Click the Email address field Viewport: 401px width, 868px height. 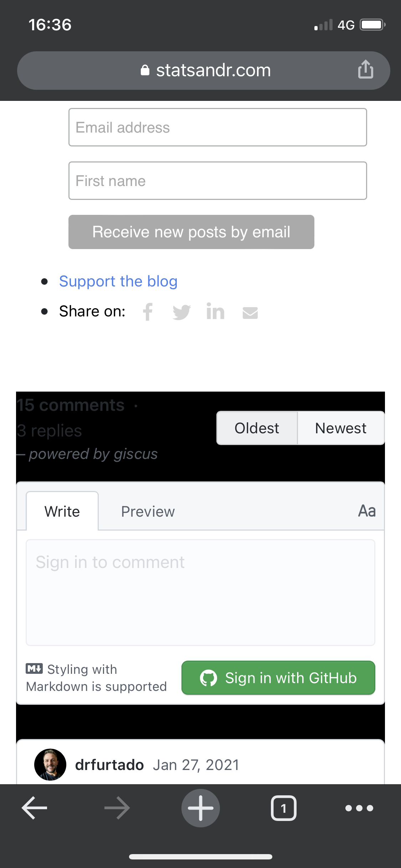click(x=217, y=127)
